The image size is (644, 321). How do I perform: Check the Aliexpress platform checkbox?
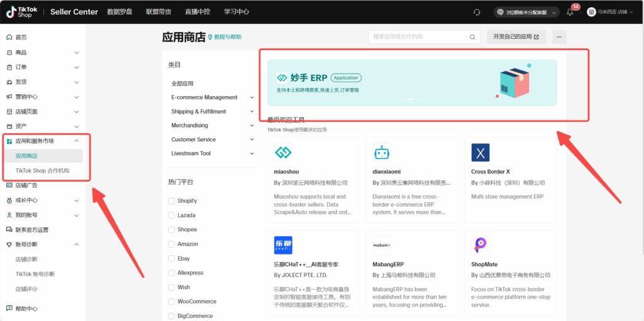(x=171, y=273)
